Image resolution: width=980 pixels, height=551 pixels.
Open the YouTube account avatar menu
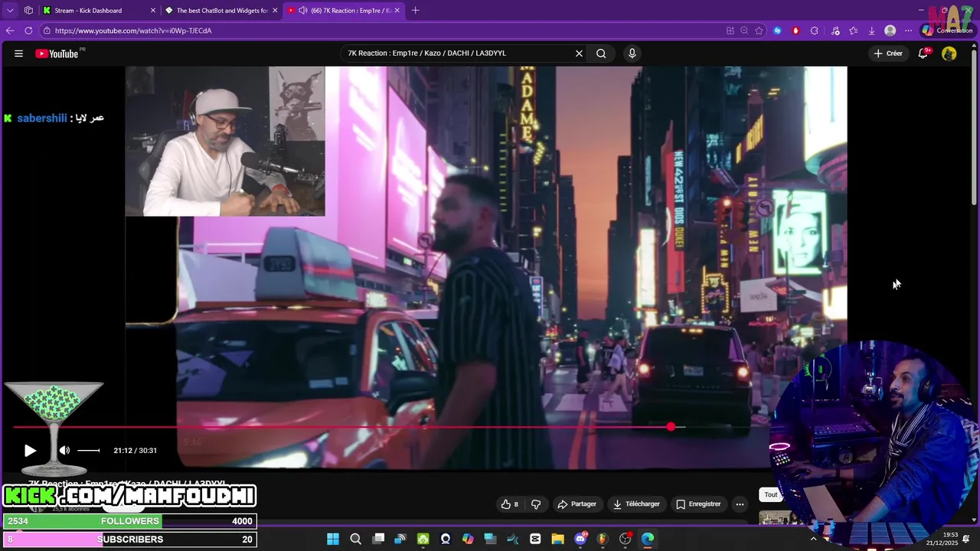click(x=949, y=54)
